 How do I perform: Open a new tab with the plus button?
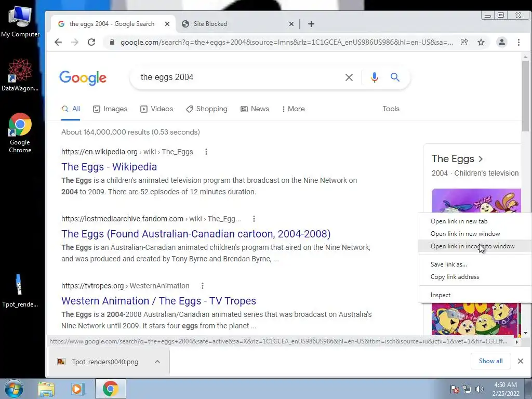point(311,24)
